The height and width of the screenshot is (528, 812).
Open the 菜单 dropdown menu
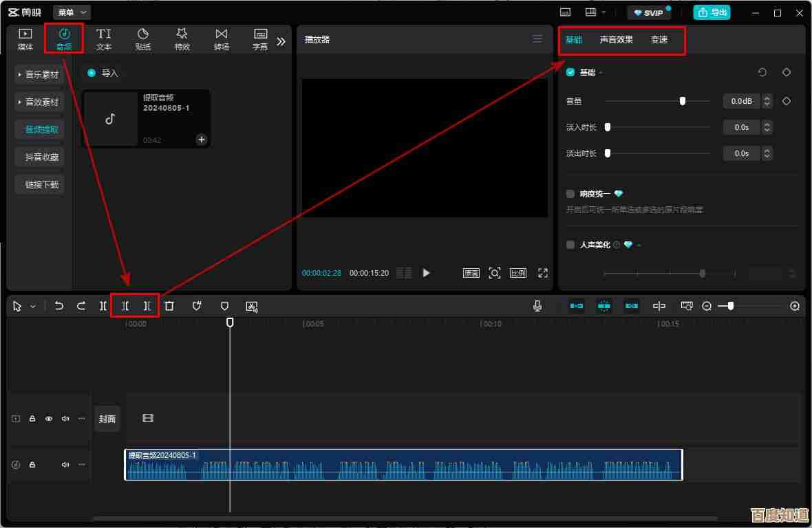point(72,12)
